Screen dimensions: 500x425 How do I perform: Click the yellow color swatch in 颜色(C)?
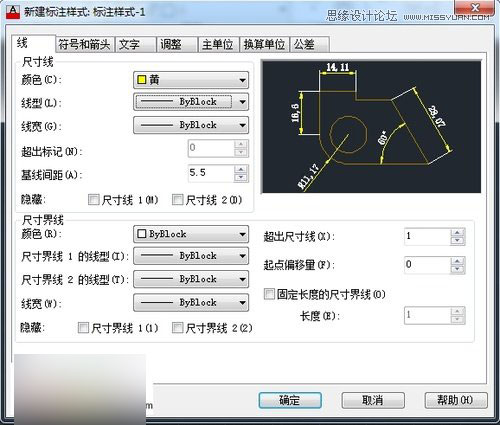[x=142, y=80]
